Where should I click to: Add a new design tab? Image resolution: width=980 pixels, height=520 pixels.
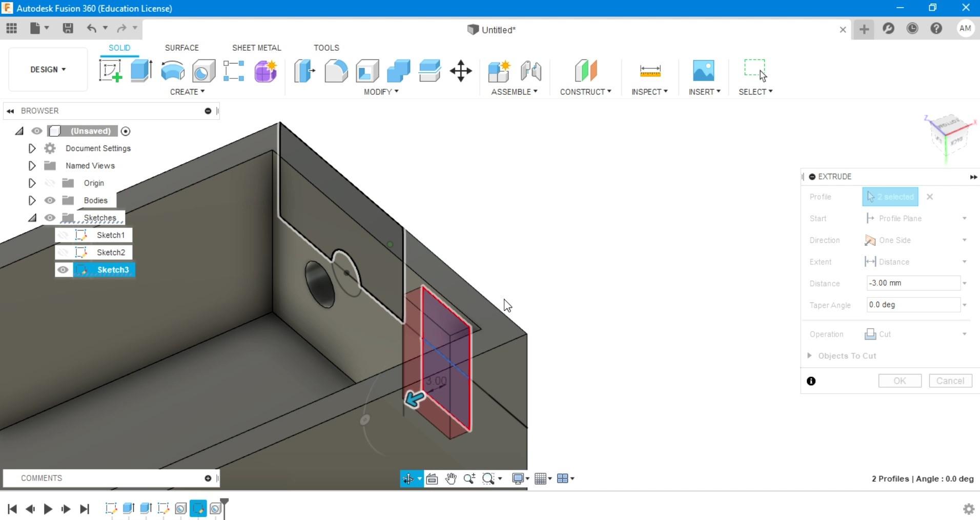tap(864, 29)
